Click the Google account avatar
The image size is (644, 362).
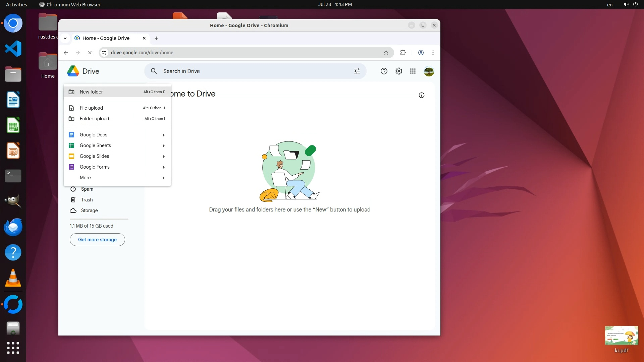[x=429, y=71]
